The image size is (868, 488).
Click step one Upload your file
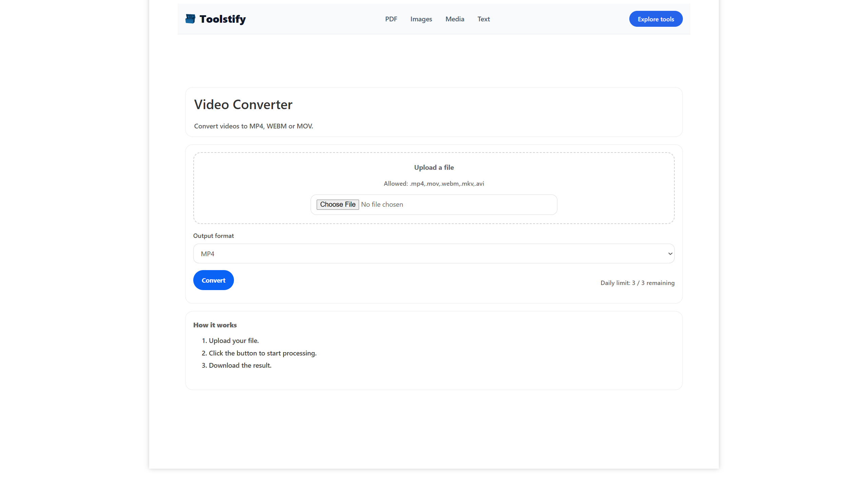pos(230,341)
